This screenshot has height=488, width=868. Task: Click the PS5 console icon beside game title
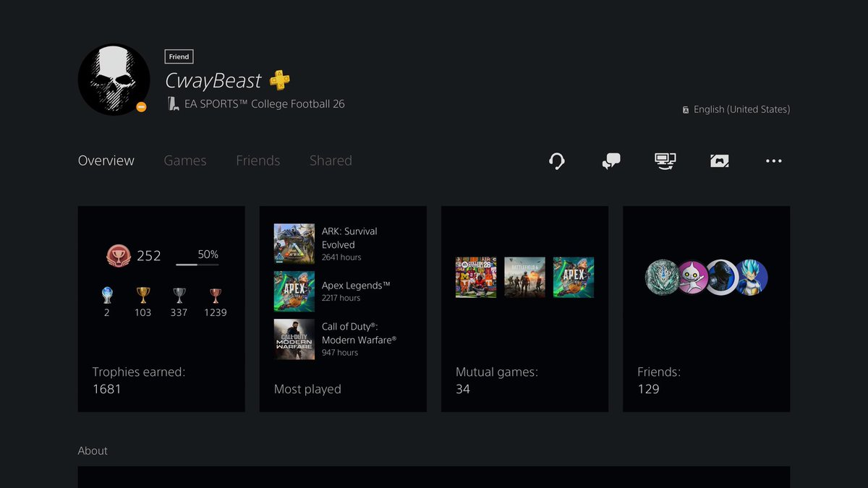(x=173, y=103)
